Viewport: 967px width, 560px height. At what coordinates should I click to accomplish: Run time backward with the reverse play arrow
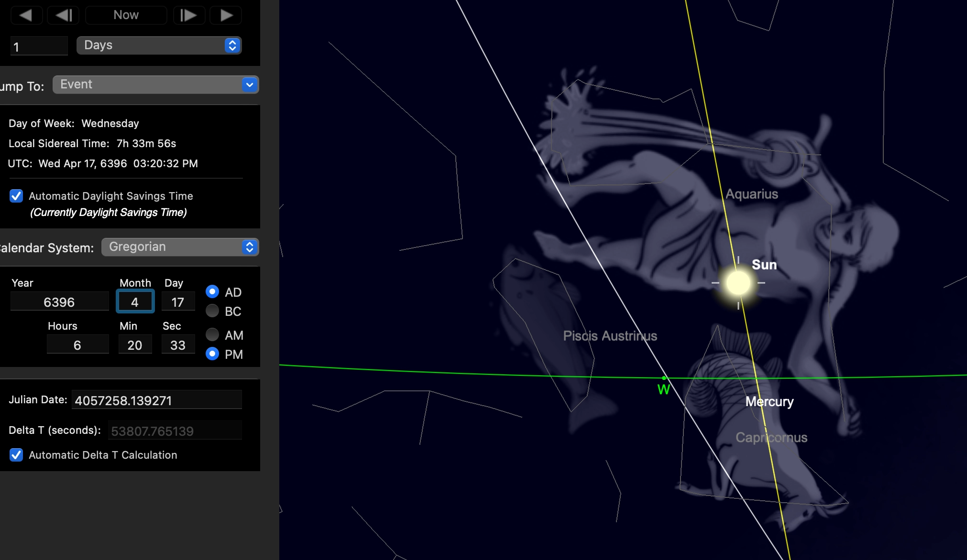tap(26, 15)
